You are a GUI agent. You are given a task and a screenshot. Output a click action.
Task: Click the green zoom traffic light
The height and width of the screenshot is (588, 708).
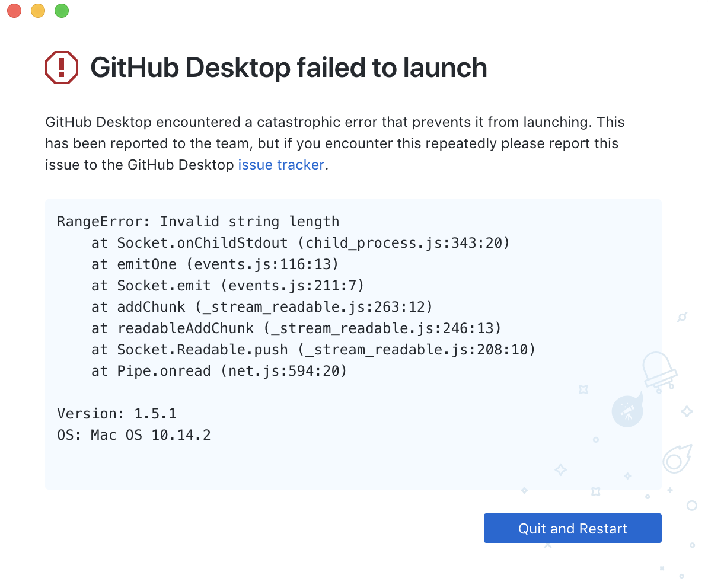61,10
